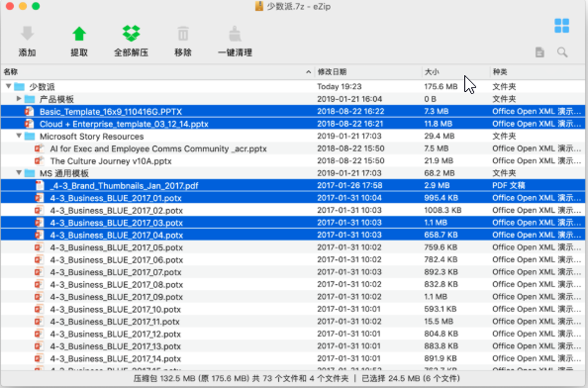The image size is (588, 388).
Task: Sort by 修改日期 column header
Action: click(368, 71)
